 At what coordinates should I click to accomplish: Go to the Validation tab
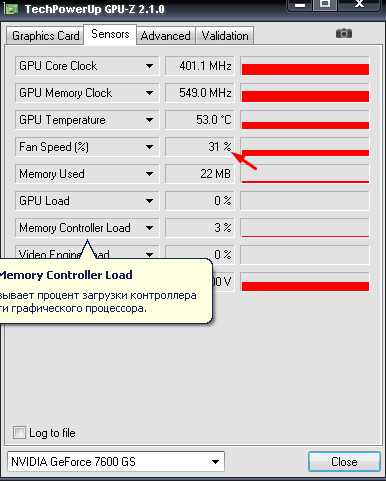(x=225, y=36)
